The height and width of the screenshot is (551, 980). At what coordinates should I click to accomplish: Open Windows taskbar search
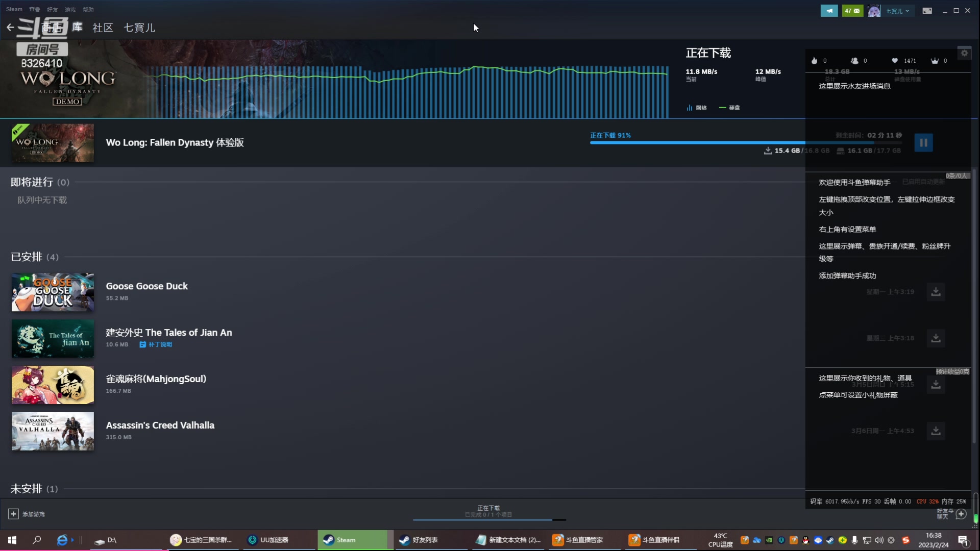(37, 540)
